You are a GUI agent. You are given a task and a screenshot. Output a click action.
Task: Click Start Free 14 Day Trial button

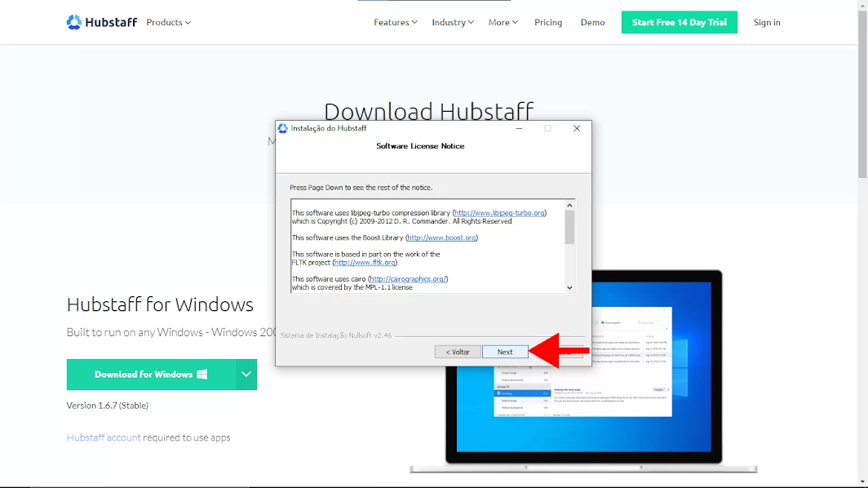point(680,22)
